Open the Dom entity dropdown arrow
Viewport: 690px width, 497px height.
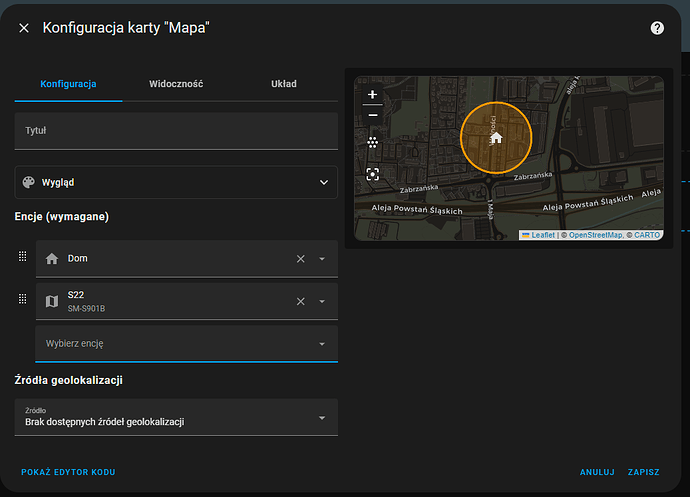322,259
